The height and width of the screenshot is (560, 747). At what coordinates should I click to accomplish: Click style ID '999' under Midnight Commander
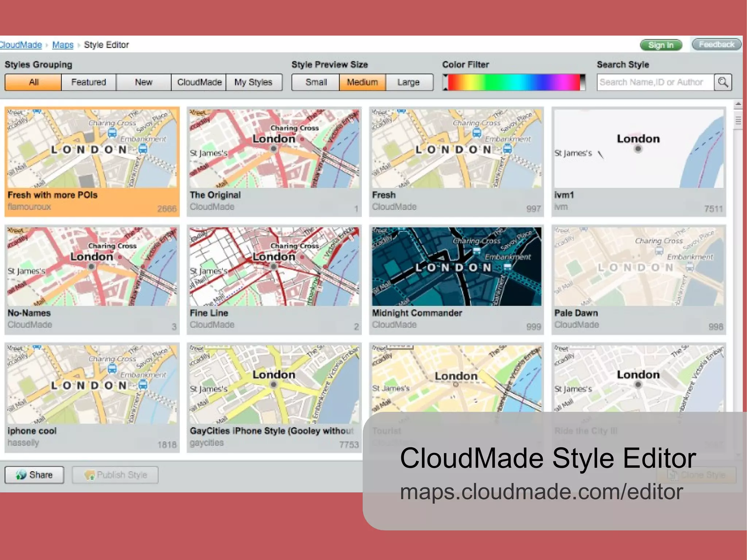point(533,327)
